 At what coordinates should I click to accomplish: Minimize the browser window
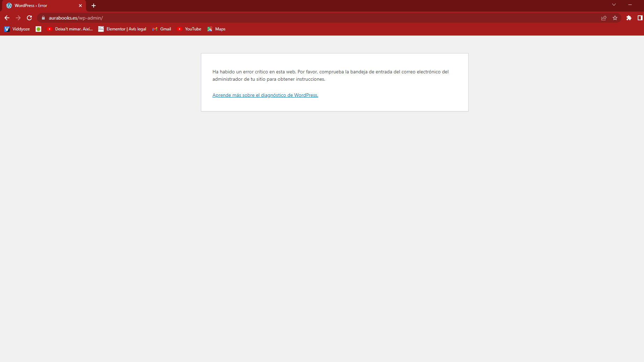pos(630,5)
